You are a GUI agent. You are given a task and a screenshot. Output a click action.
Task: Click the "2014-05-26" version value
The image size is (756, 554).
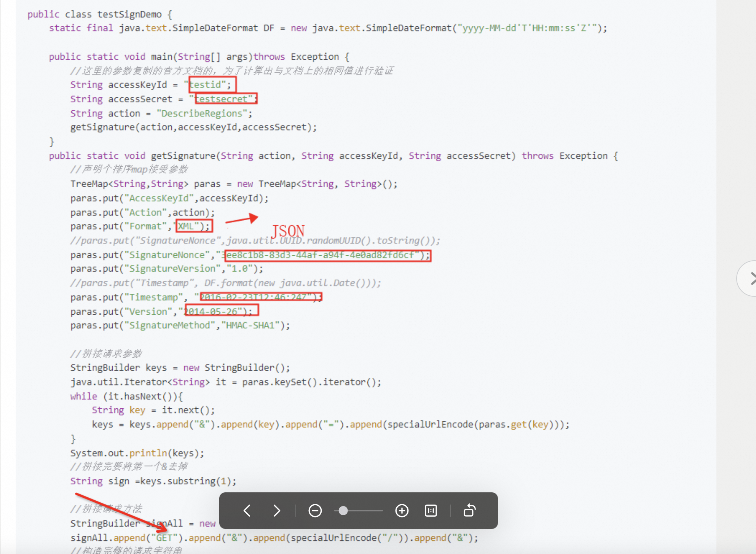pos(210,312)
